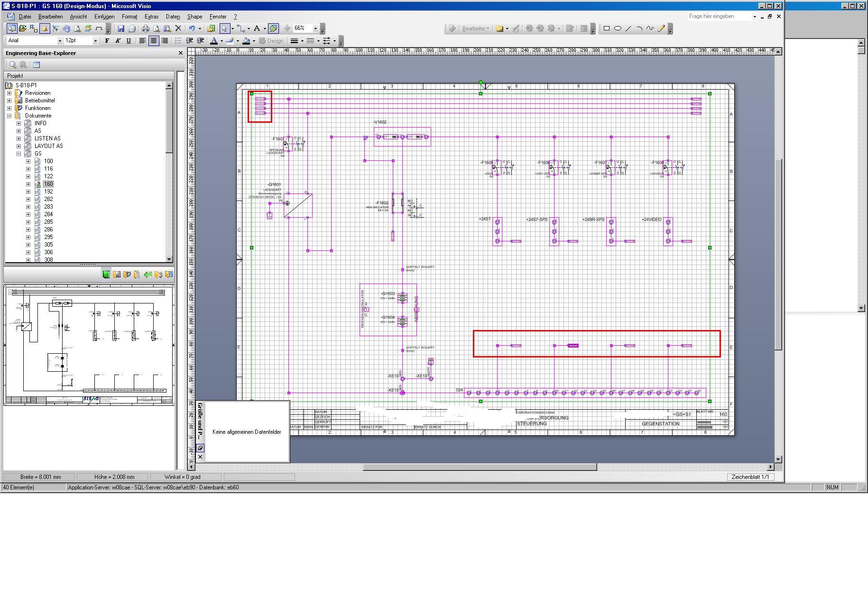Click the green square icon below the tree
This screenshot has height=596, width=868.
pyautogui.click(x=106, y=275)
